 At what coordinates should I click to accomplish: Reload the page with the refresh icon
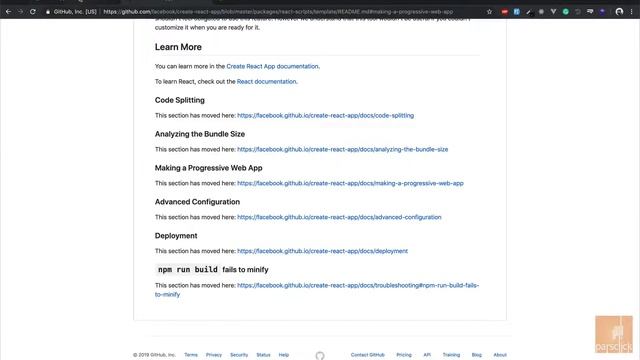33,12
